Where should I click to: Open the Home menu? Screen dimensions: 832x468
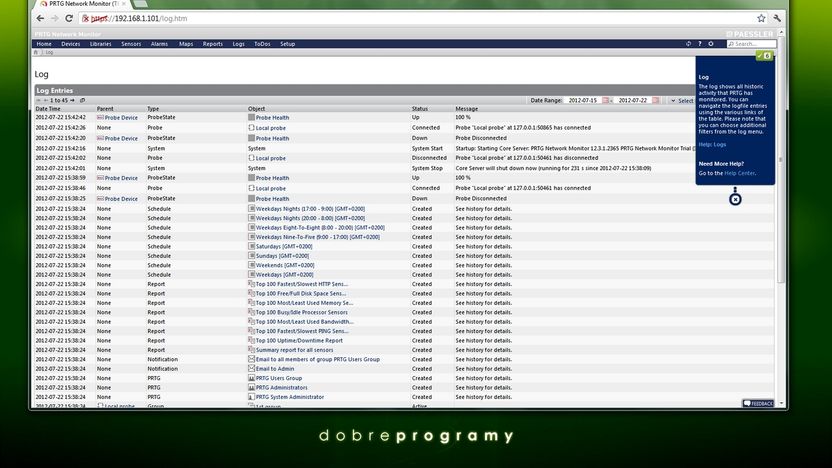coord(44,44)
